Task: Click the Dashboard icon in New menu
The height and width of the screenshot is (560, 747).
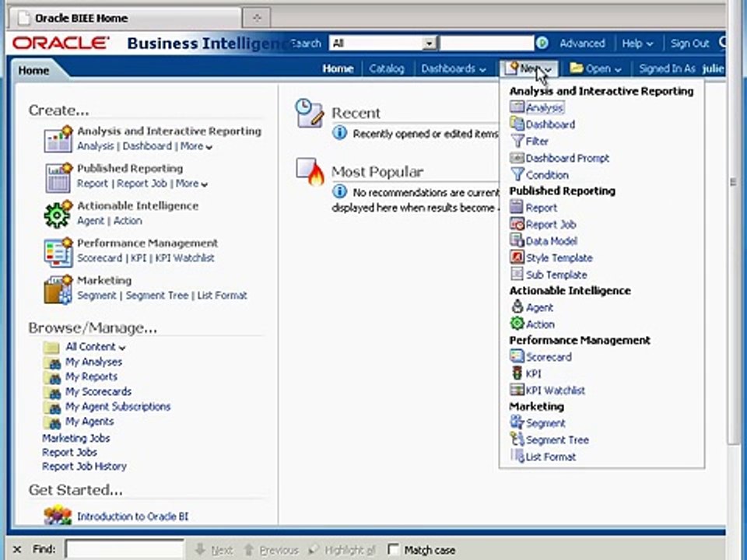Action: [517, 124]
